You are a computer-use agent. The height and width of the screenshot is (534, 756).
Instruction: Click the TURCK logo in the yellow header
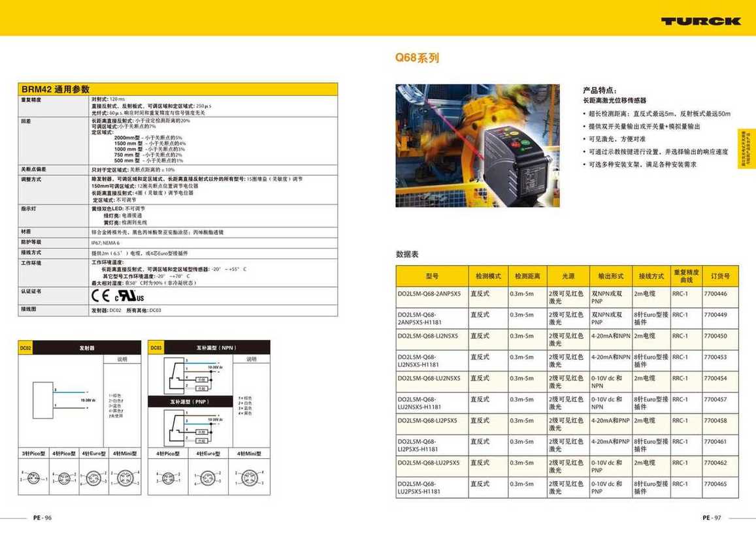700,21
